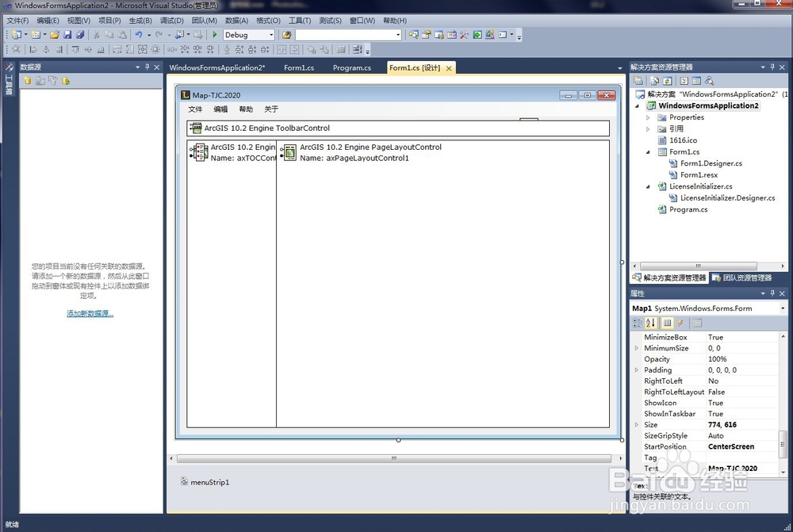Click the Properties panel vertical scrollbar thumb
The height and width of the screenshot is (532, 793).
[783, 445]
